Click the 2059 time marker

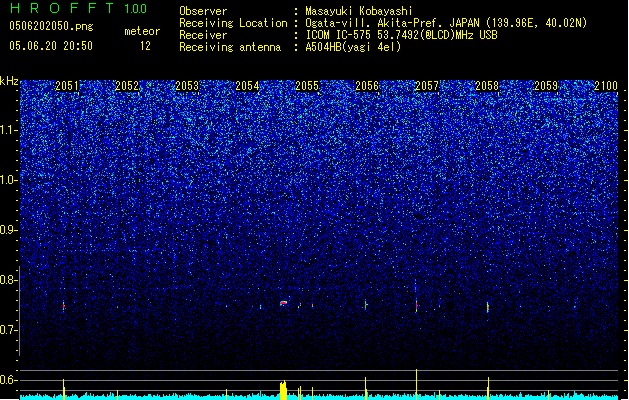[x=546, y=86]
